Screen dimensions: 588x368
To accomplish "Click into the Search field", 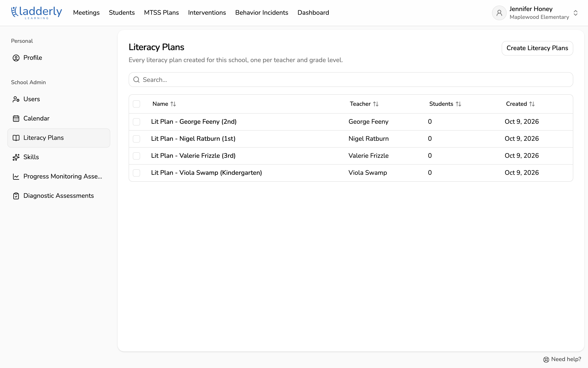I will pyautogui.click(x=351, y=80).
